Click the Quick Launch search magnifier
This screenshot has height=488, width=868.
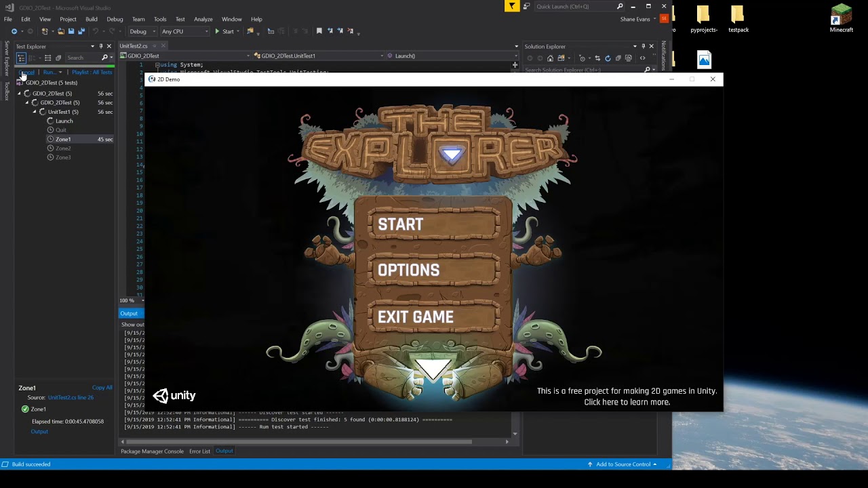pyautogui.click(x=620, y=6)
